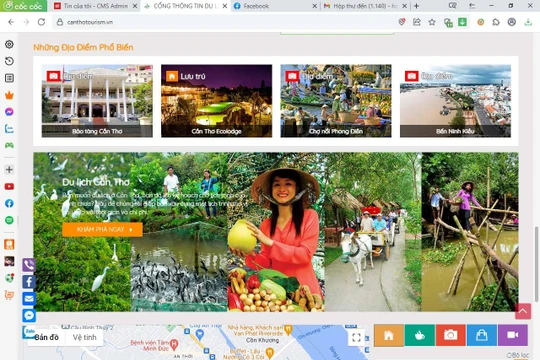Open Facebook circle icon in browser sidebar

coord(9,203)
